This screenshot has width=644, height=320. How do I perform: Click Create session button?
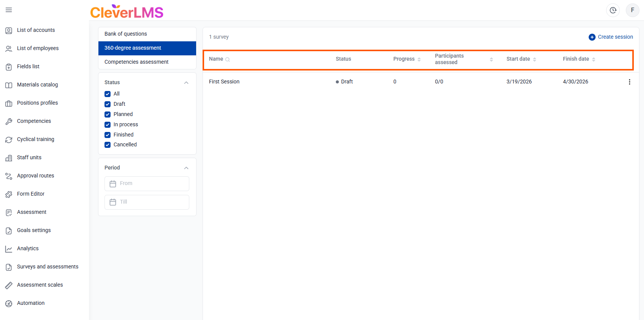click(x=611, y=37)
